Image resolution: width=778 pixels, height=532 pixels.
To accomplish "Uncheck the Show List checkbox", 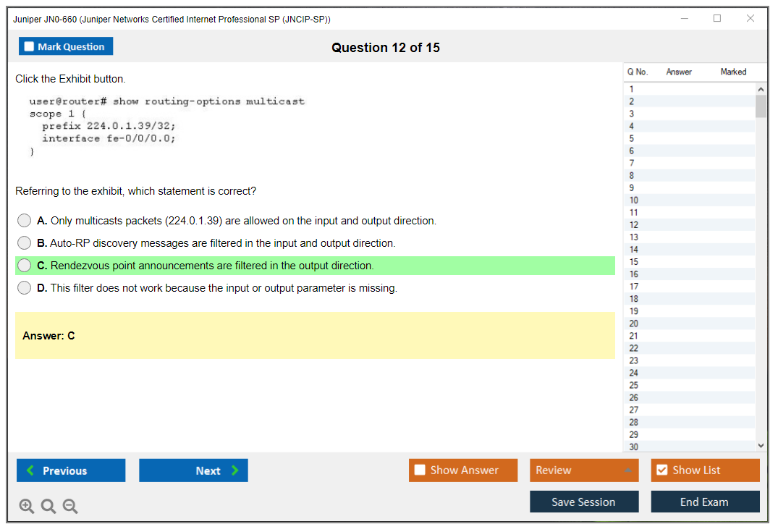I will 661,470.
